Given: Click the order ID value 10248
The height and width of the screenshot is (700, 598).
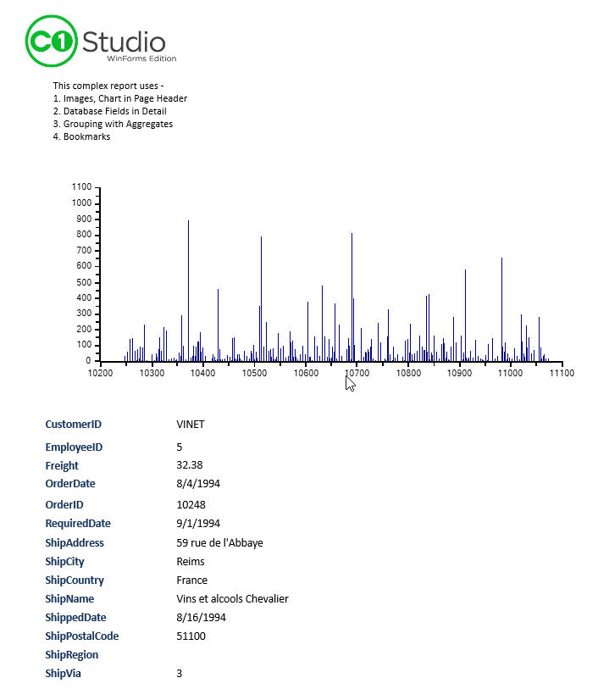Looking at the screenshot, I should pyautogui.click(x=191, y=505).
